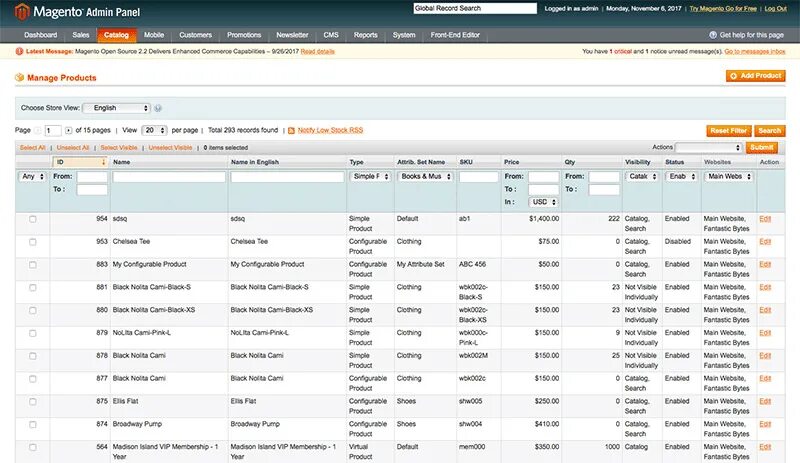Click the Name filter input field

169,177
